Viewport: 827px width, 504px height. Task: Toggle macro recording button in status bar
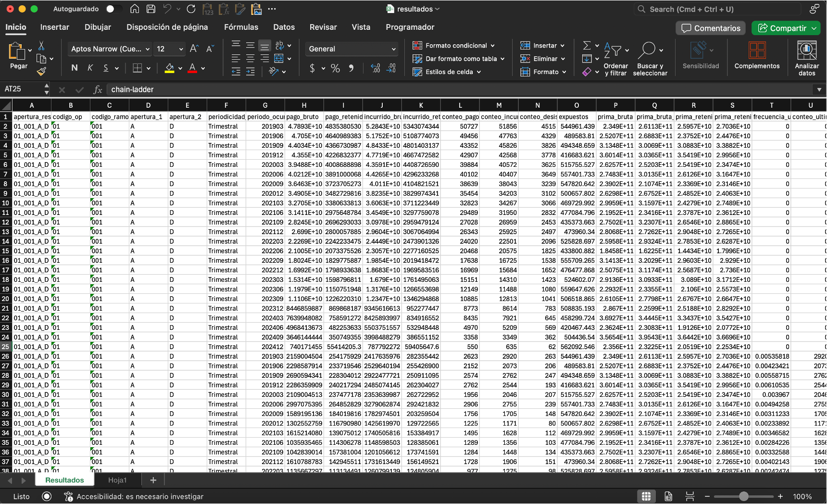(47, 496)
